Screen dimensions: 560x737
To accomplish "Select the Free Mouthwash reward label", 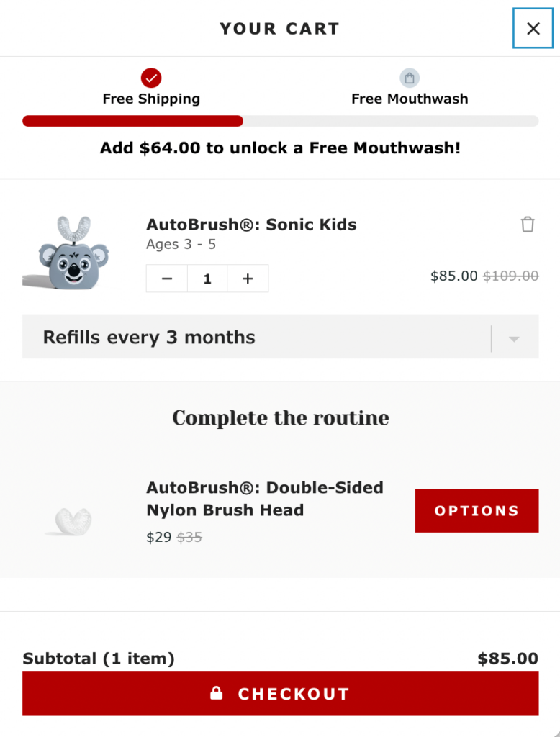I will pos(410,99).
